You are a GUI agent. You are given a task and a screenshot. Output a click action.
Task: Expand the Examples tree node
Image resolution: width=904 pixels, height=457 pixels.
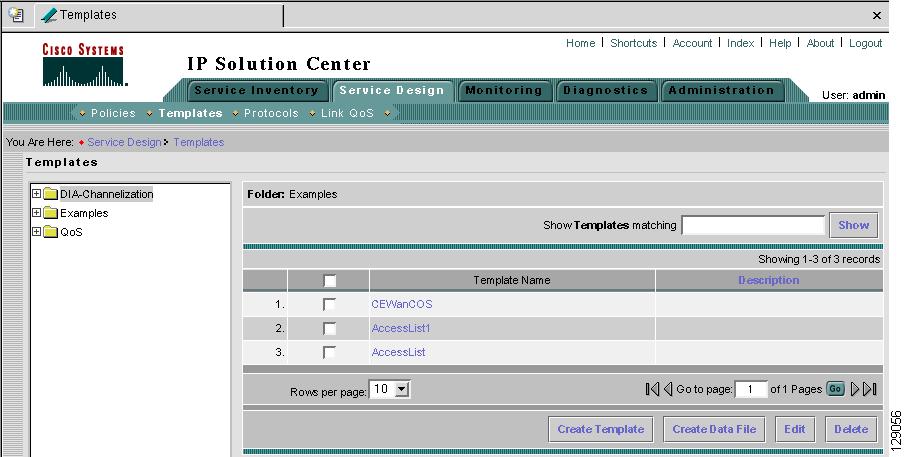(x=36, y=213)
